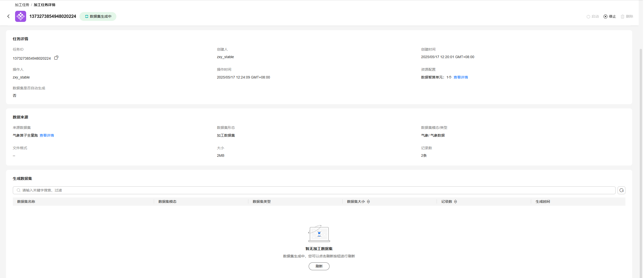644x278 pixels.
Task: Open 查看详情 link next to 气象算子全量跑
Action: click(47, 135)
